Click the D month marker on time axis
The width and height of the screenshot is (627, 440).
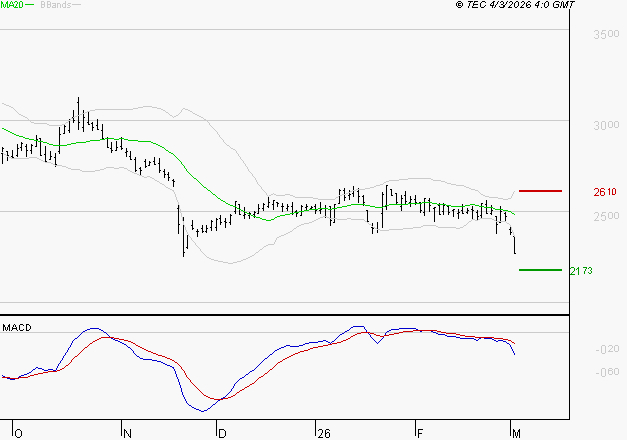coord(222,433)
